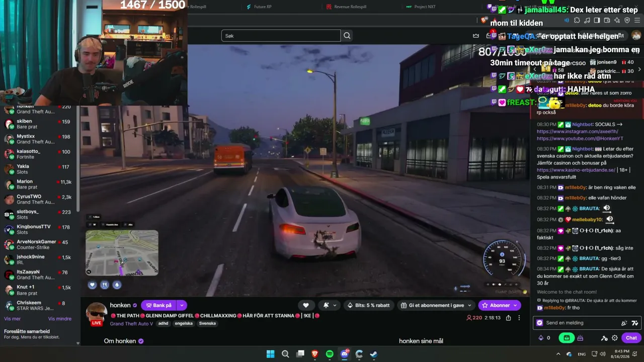The width and height of the screenshot is (644, 362).
Task: Open the Bits: 5 % rabatt offer
Action: click(x=368, y=305)
